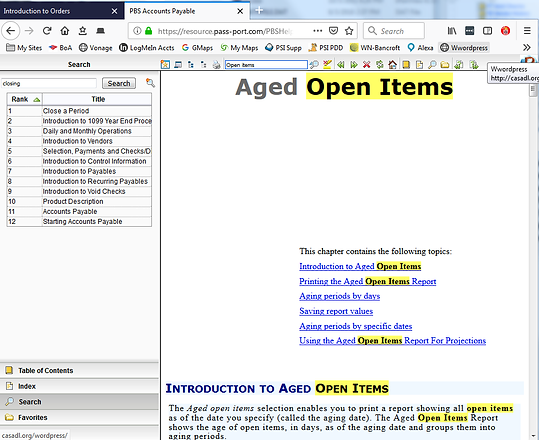539x440 pixels.
Task: Go to next topic with green right arrows
Action: tap(354, 65)
